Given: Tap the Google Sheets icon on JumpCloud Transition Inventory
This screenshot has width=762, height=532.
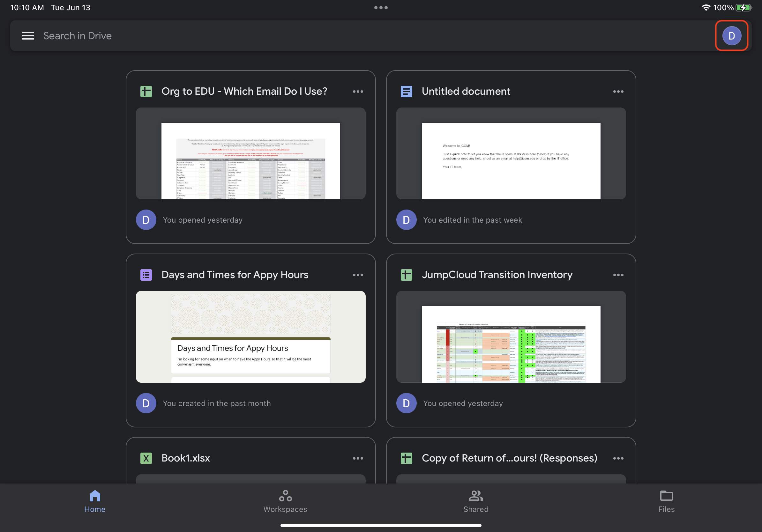Looking at the screenshot, I should pos(406,274).
